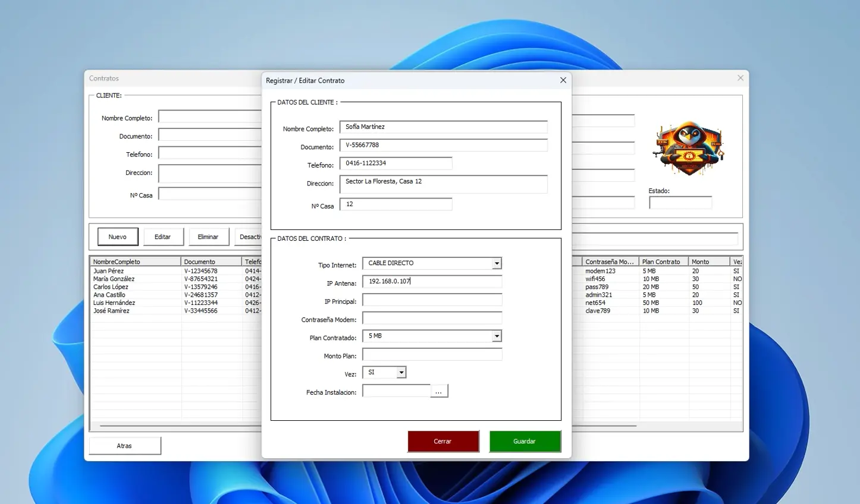The image size is (860, 504).
Task: Click Eliminar button in Contratos window
Action: coord(208,237)
